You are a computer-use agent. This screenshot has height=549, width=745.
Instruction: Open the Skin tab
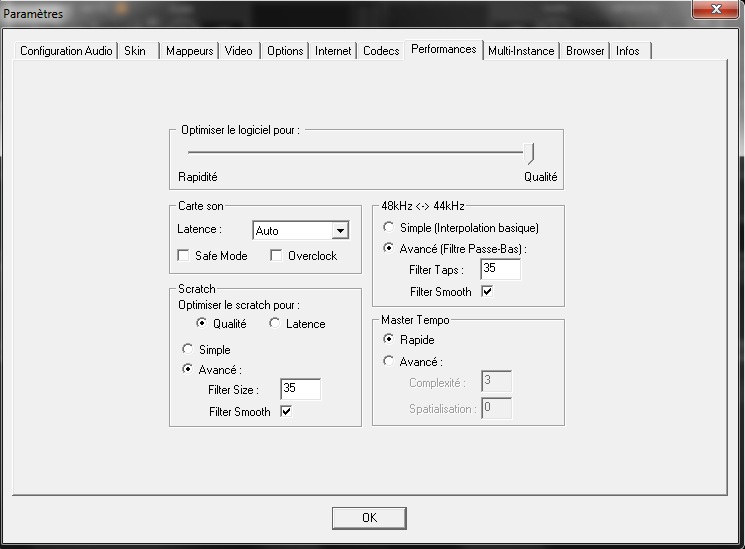pyautogui.click(x=135, y=51)
